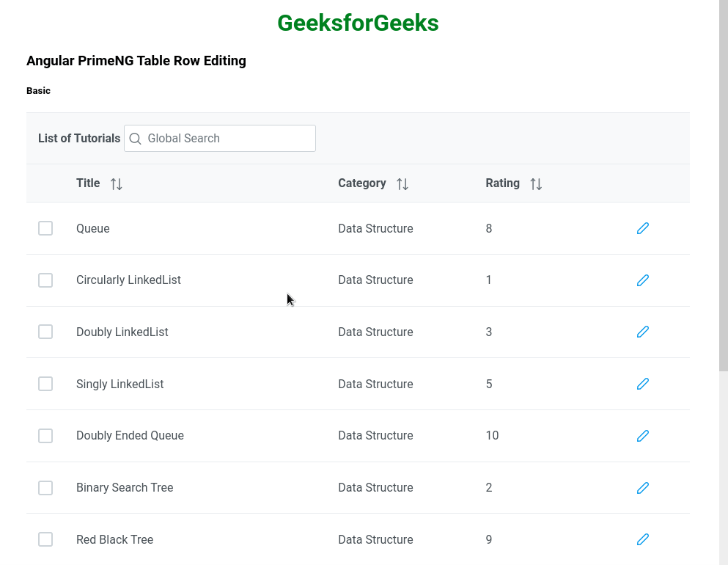Check the checkbox for the Queue row
This screenshot has height=565, width=728.
(45, 228)
